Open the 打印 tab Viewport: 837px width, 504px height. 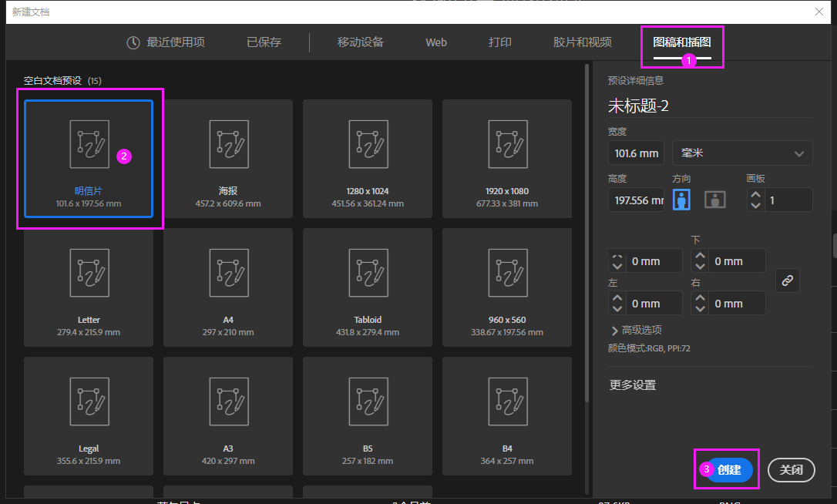pyautogui.click(x=499, y=43)
